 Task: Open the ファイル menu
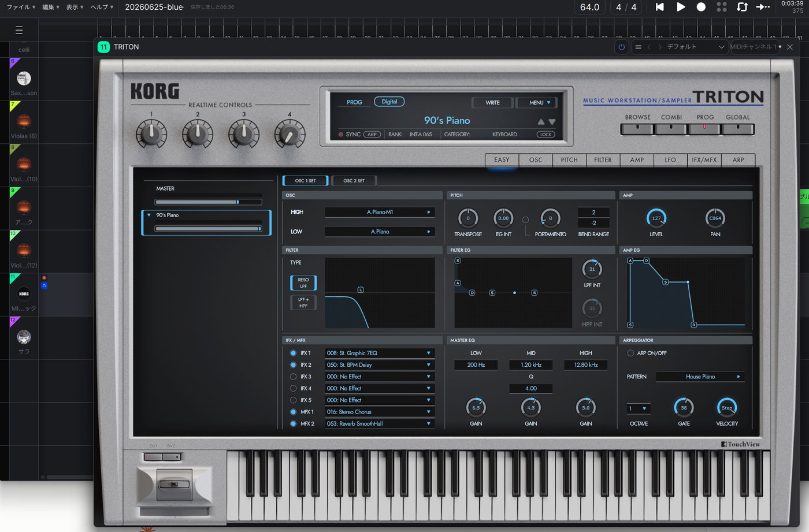click(21, 7)
